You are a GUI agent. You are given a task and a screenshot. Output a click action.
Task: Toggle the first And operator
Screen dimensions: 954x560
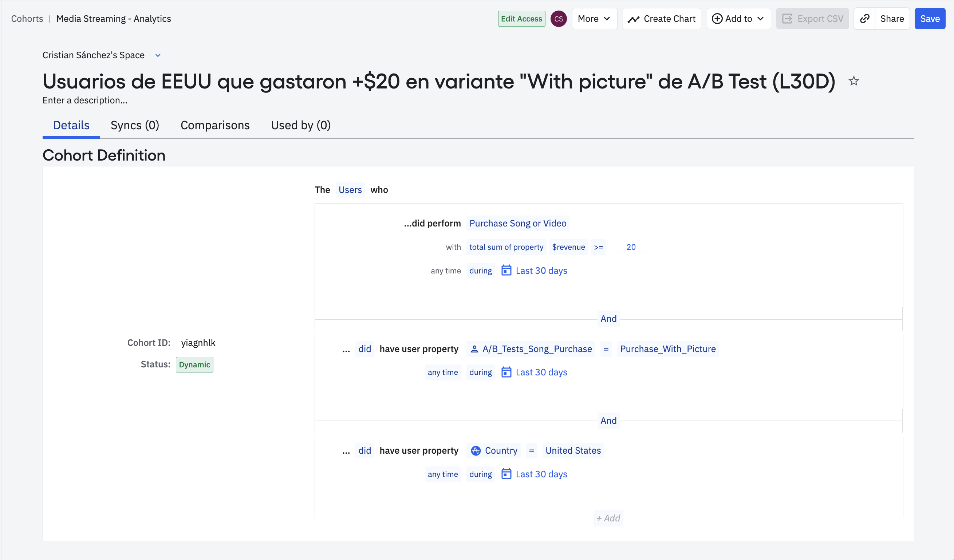608,319
